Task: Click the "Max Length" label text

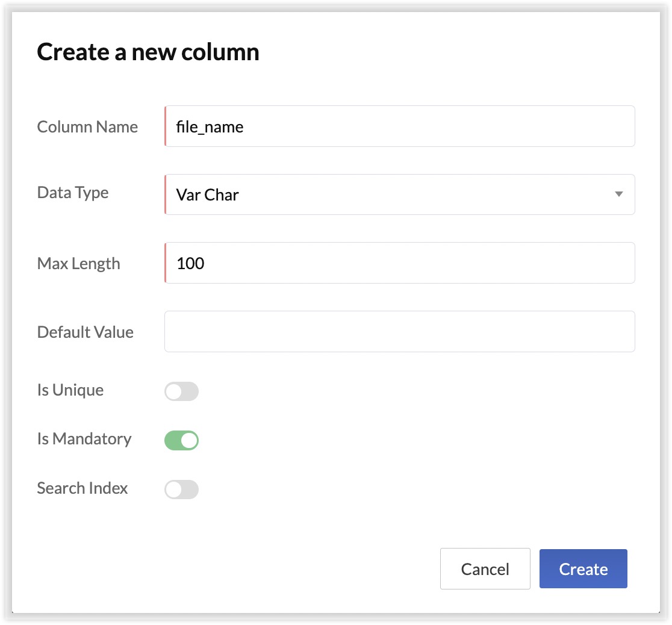Action: click(78, 264)
